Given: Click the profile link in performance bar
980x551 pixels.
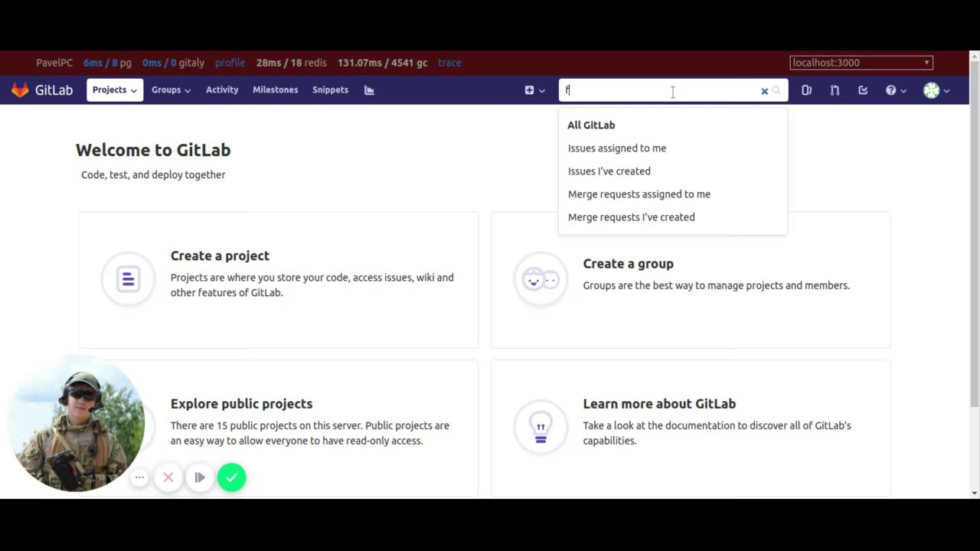Looking at the screenshot, I should click(x=230, y=63).
